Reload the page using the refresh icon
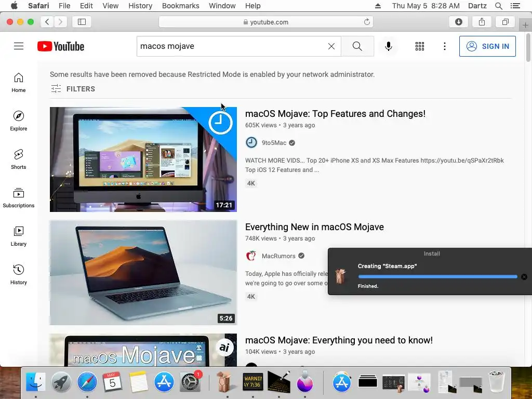532x399 pixels. (x=367, y=22)
